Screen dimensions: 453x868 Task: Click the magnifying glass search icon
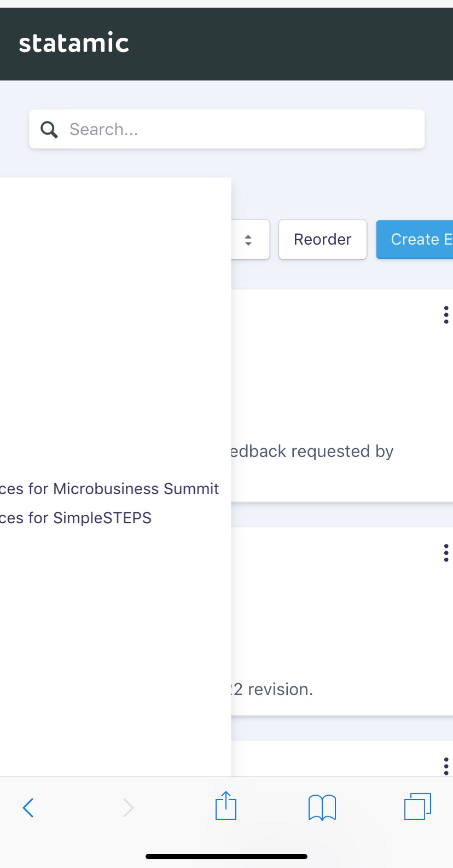pos(49,129)
